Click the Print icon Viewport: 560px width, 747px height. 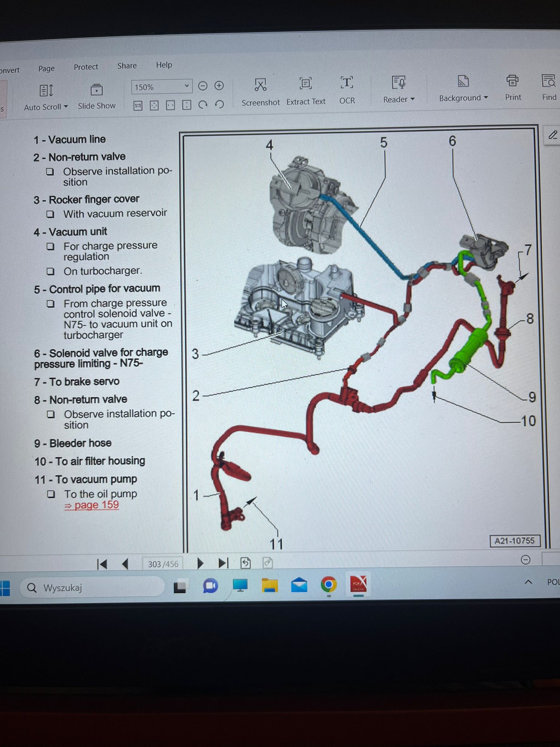click(513, 81)
